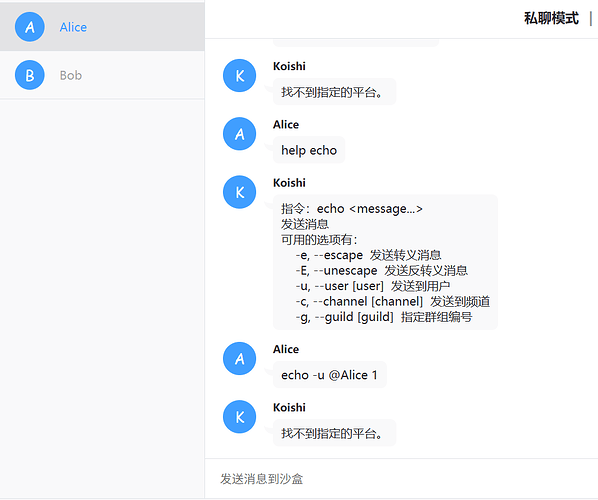Click Alice avatar beside 'echo -u @Alice 1'
Screen dimensions: 598x500
click(240, 358)
